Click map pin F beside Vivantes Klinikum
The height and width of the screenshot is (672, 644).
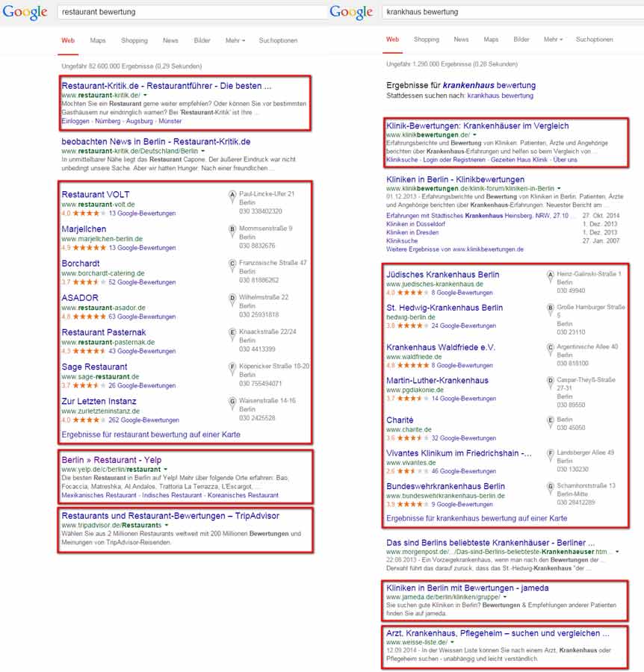click(x=550, y=455)
